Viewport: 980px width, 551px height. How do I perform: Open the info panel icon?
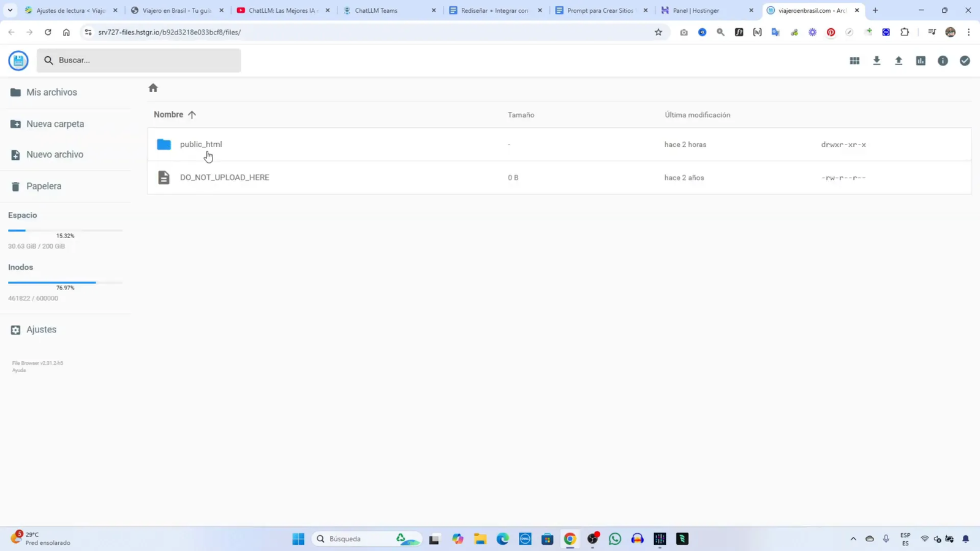pos(943,61)
